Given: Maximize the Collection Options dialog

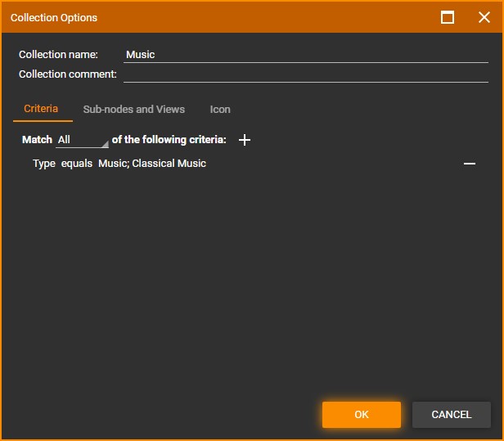Looking at the screenshot, I should 448,17.
